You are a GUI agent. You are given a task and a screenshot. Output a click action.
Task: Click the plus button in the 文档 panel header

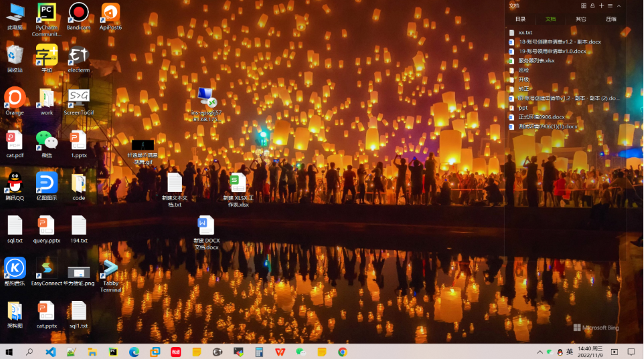pos(601,5)
